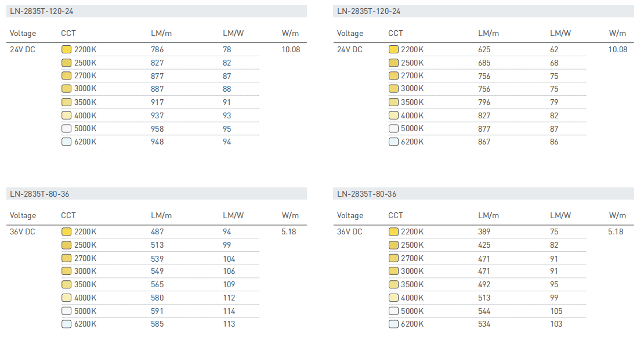
Task: Click the 2200K color swatch beside 786 LM/m
Action: click(x=66, y=50)
